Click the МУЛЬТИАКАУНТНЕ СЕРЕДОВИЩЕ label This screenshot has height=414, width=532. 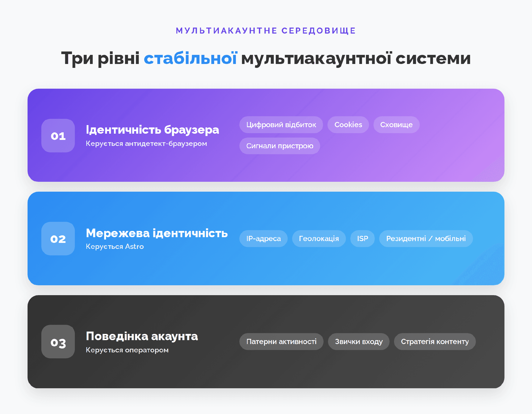coord(266,31)
